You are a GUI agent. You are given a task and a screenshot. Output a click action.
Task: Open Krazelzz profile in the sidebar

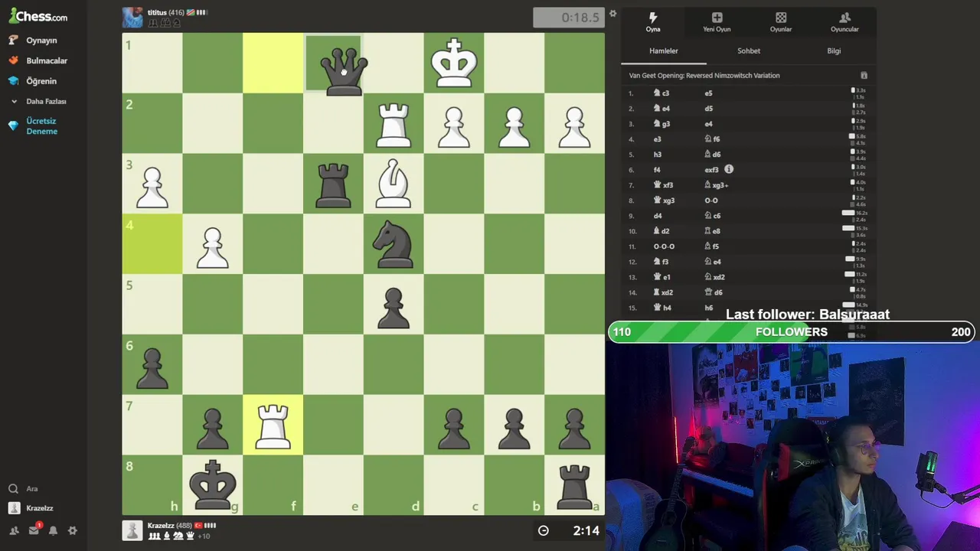coord(31,508)
